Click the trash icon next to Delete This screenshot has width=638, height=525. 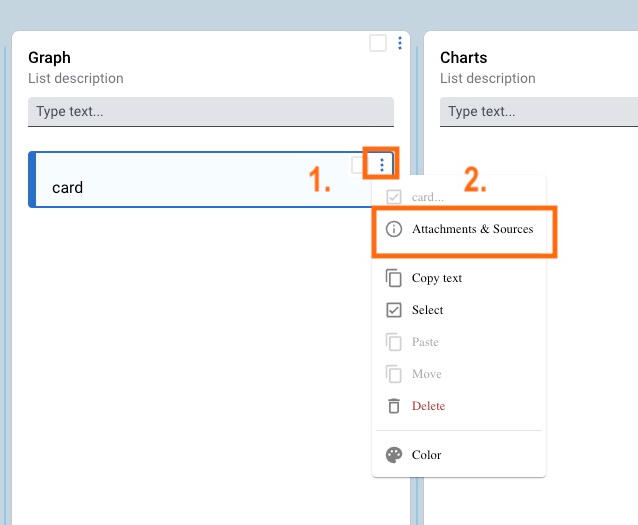pyautogui.click(x=393, y=406)
